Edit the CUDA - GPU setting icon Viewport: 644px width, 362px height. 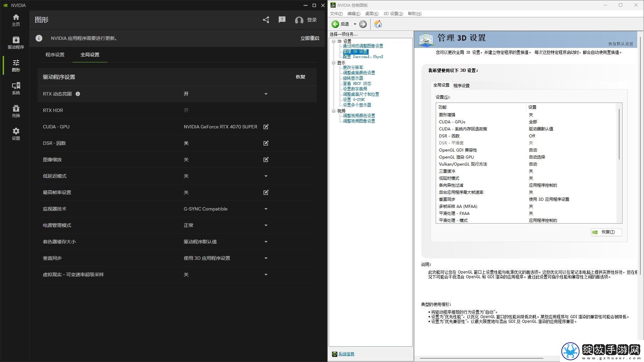[x=266, y=127]
